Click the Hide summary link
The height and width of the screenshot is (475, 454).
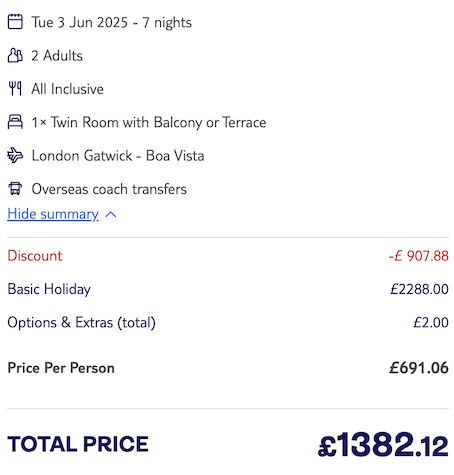point(53,214)
